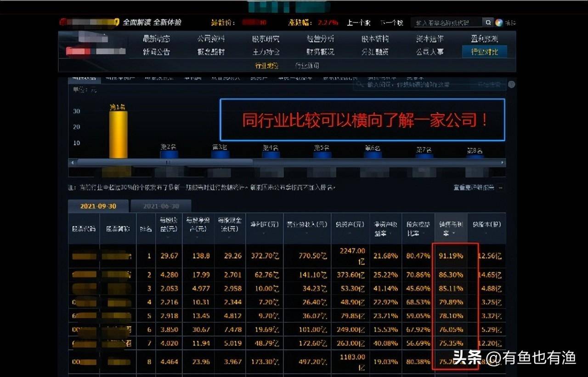
Task: Open the 盈利预测 tab
Action: 484,39
